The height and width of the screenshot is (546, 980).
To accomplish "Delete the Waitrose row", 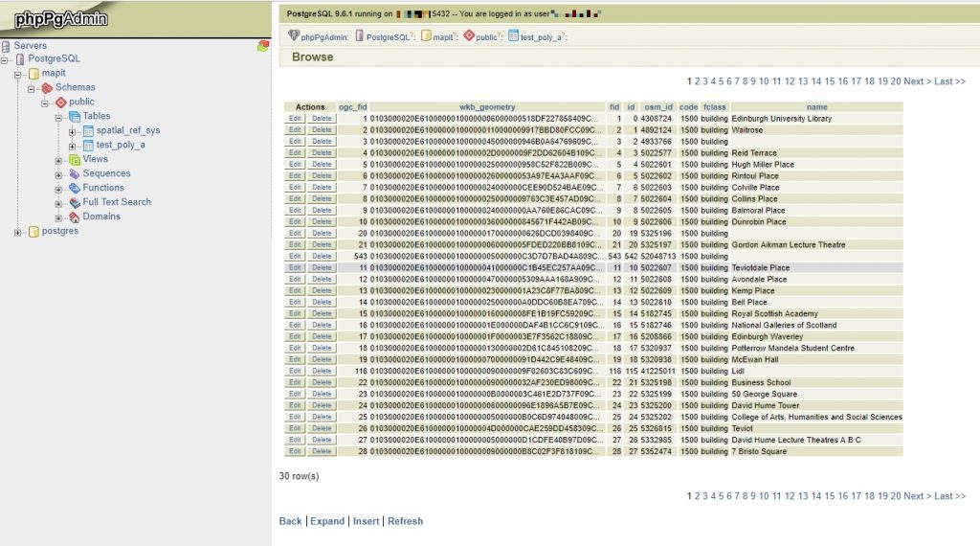I will (x=322, y=130).
